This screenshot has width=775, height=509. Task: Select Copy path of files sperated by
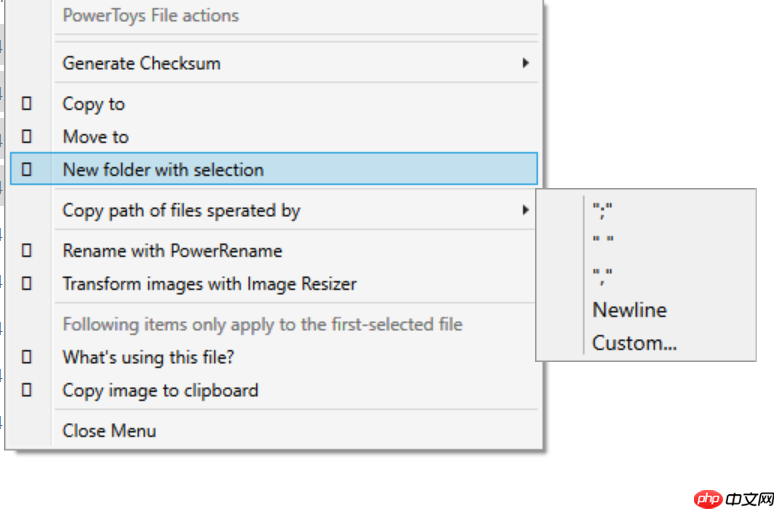181,210
